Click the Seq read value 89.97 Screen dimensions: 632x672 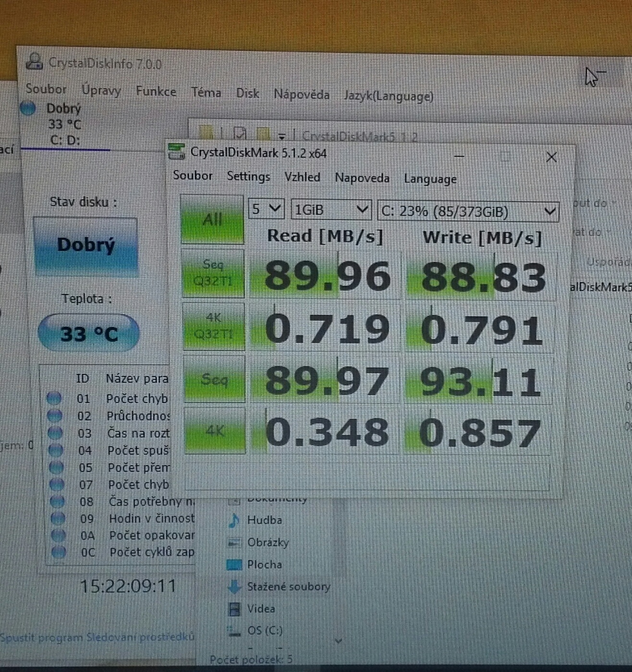(x=327, y=380)
